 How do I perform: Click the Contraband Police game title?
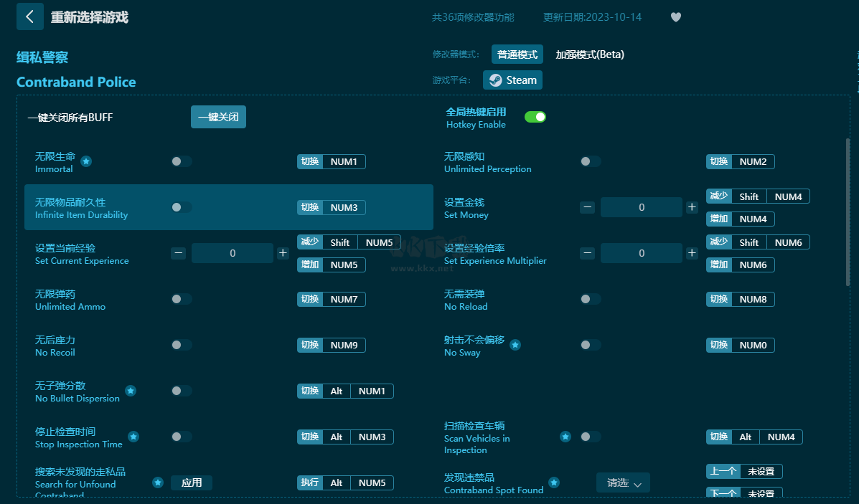coord(76,82)
